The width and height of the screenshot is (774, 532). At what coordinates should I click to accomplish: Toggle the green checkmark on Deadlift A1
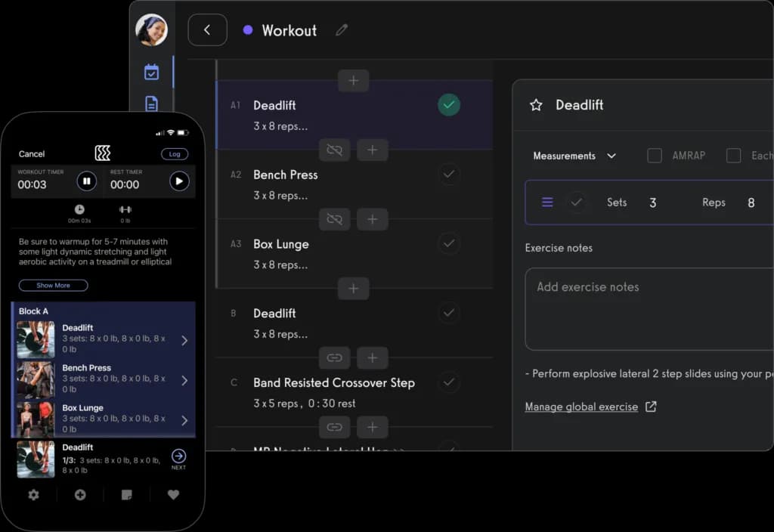(449, 105)
